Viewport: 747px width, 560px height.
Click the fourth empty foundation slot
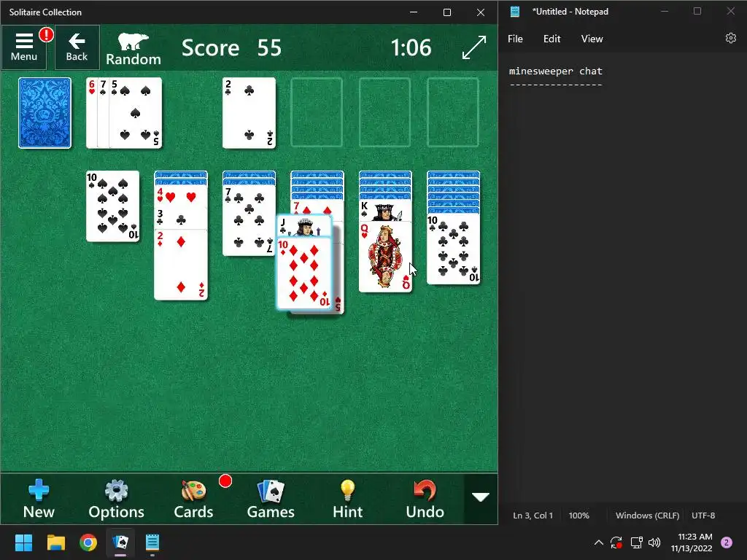click(x=453, y=113)
